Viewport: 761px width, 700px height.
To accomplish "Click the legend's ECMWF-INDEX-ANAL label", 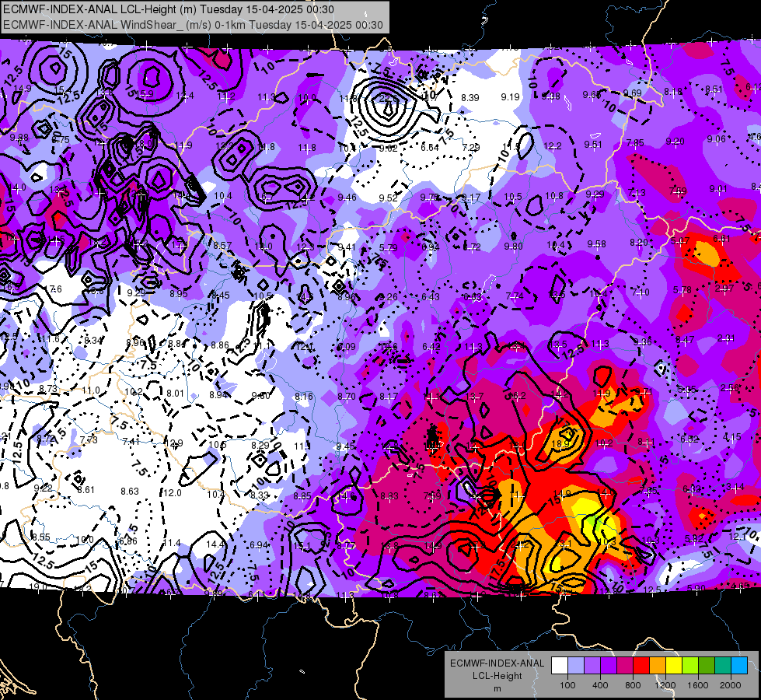I will coord(497,663).
